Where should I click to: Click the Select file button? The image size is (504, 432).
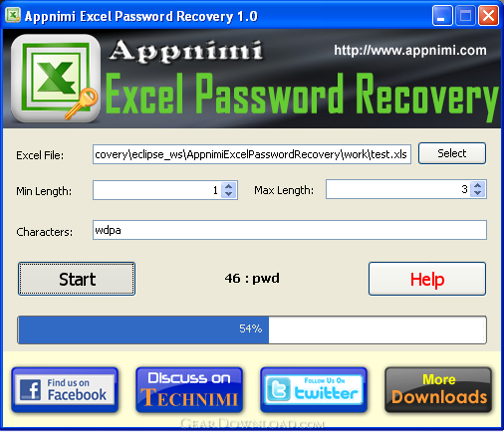[452, 153]
